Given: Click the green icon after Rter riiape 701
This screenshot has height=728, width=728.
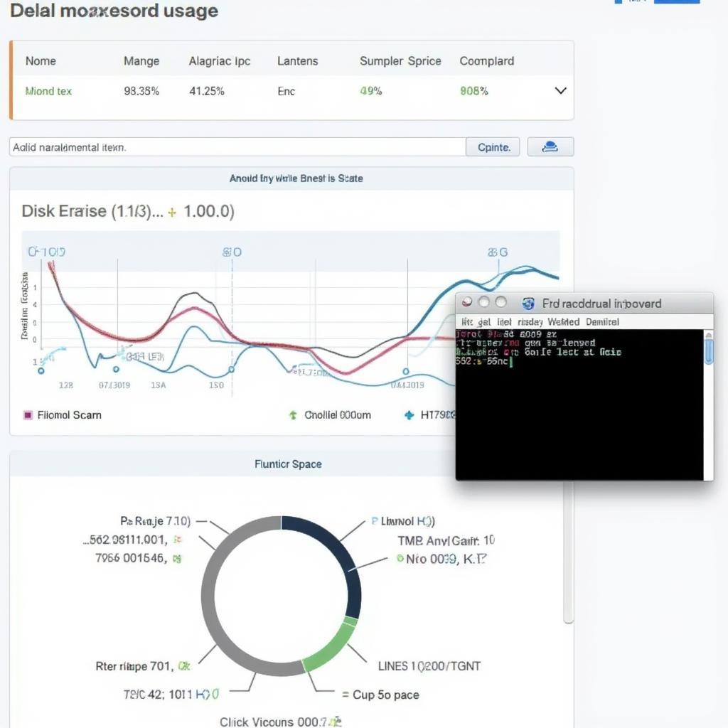Looking at the screenshot, I should pos(184,667).
